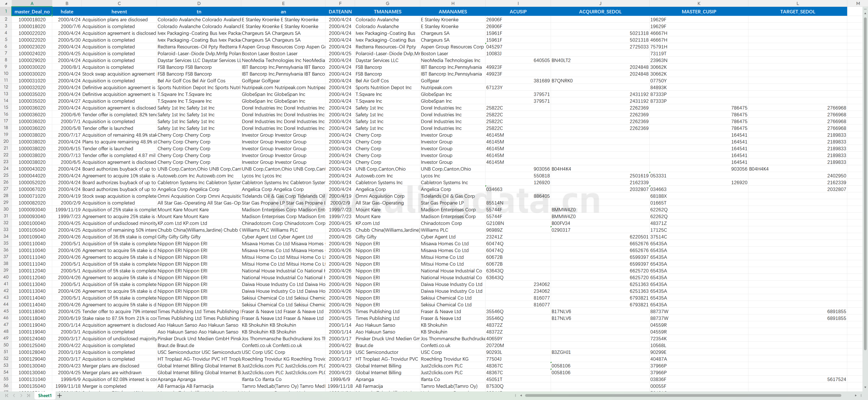Select column M header
This screenshot has width=868, height=400.
[858, 3]
